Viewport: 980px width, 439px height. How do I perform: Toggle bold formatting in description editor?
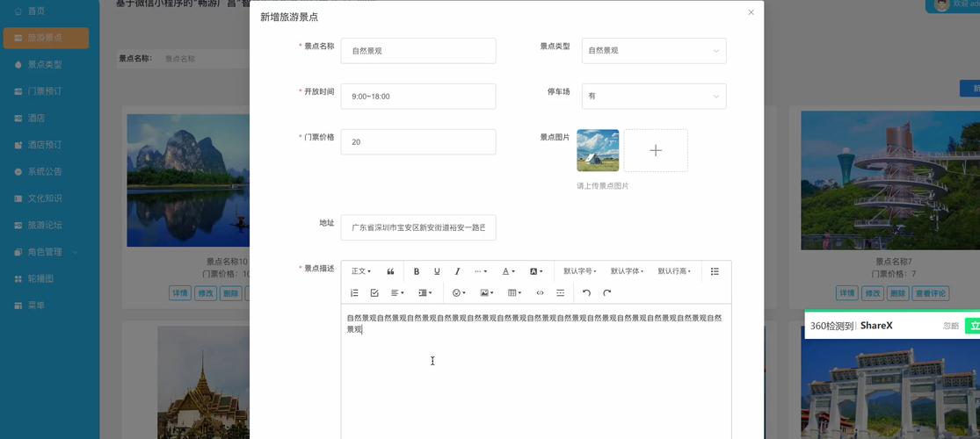point(417,271)
